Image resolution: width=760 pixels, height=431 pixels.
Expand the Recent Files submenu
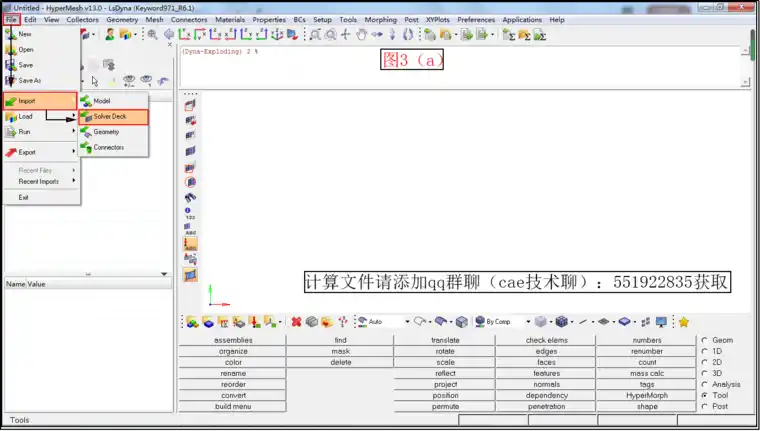[42, 171]
